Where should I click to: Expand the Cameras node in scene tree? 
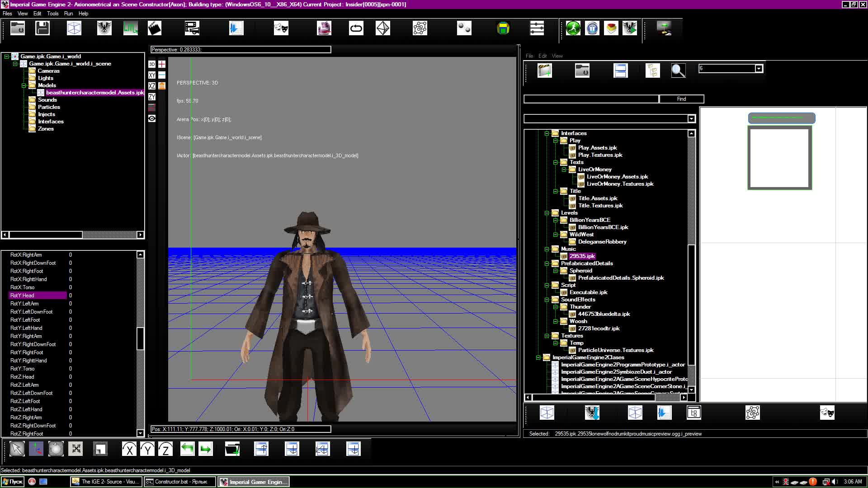pos(48,70)
